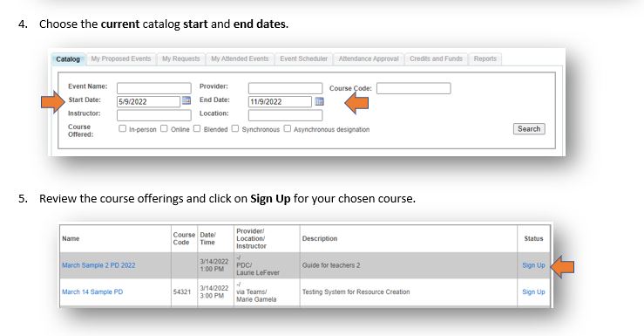Click the Course Code column header
The height and width of the screenshot is (336, 644).
coord(184,238)
